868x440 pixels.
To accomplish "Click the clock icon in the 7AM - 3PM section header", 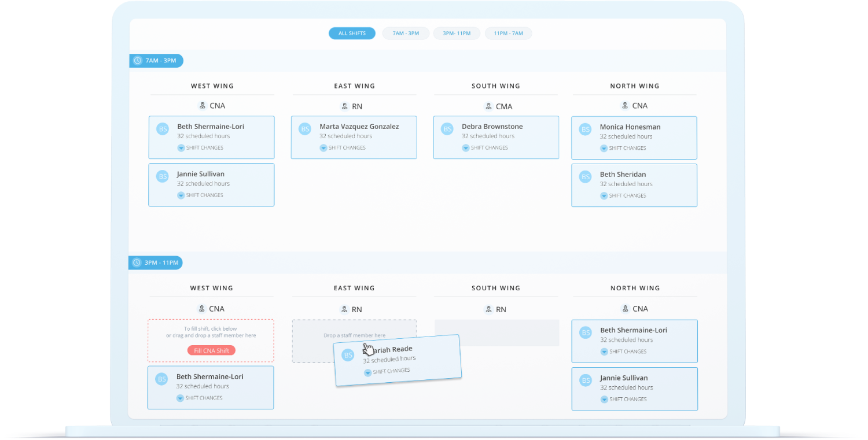I will tap(138, 61).
